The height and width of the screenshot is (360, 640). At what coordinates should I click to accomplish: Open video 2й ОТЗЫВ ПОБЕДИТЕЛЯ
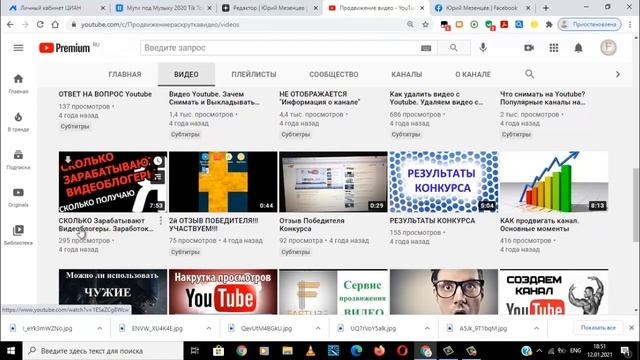pos(213,225)
